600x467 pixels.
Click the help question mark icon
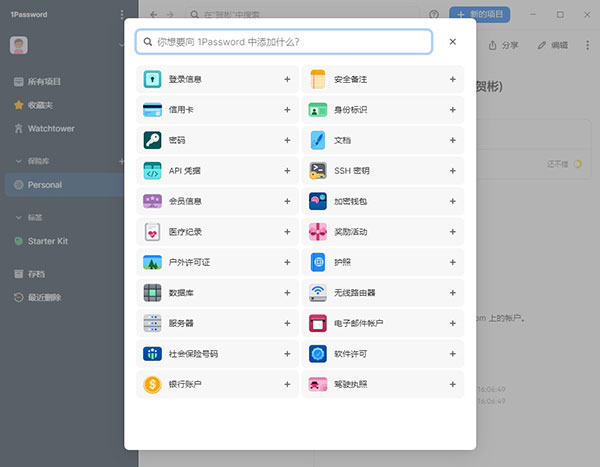coord(434,15)
